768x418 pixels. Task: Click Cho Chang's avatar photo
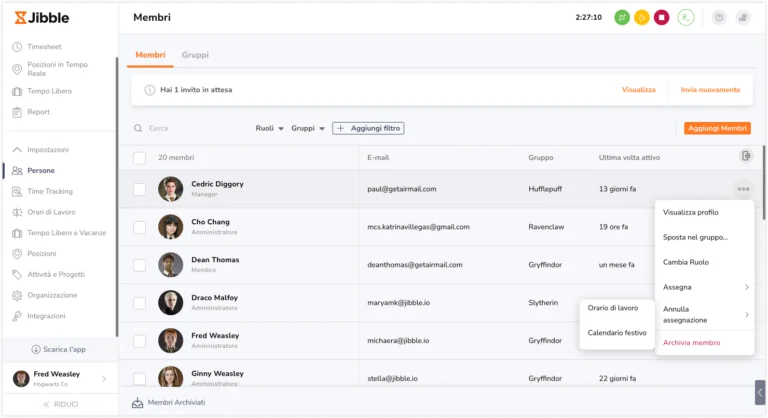tap(170, 227)
